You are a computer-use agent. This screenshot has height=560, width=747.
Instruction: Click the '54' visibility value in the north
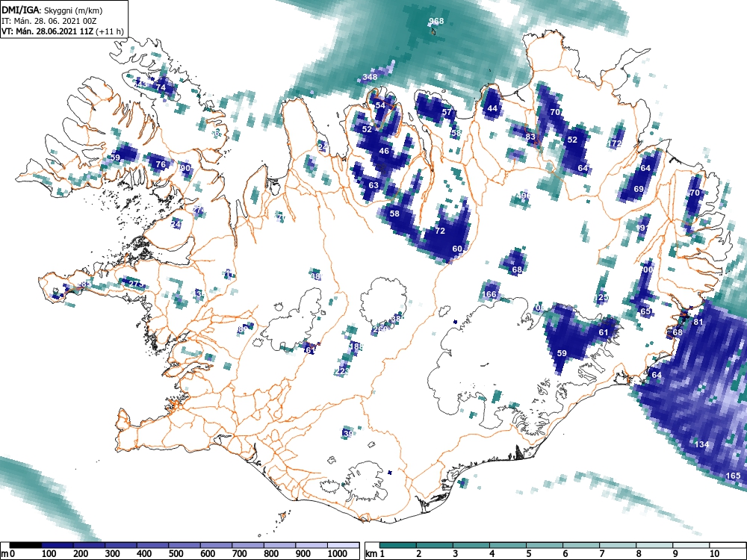tap(380, 105)
